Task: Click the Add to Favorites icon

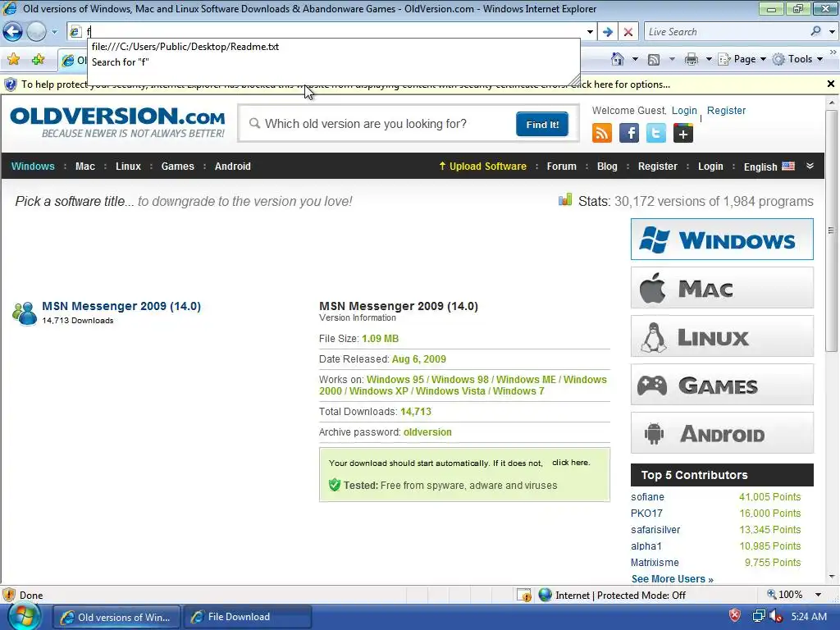Action: [x=38, y=59]
